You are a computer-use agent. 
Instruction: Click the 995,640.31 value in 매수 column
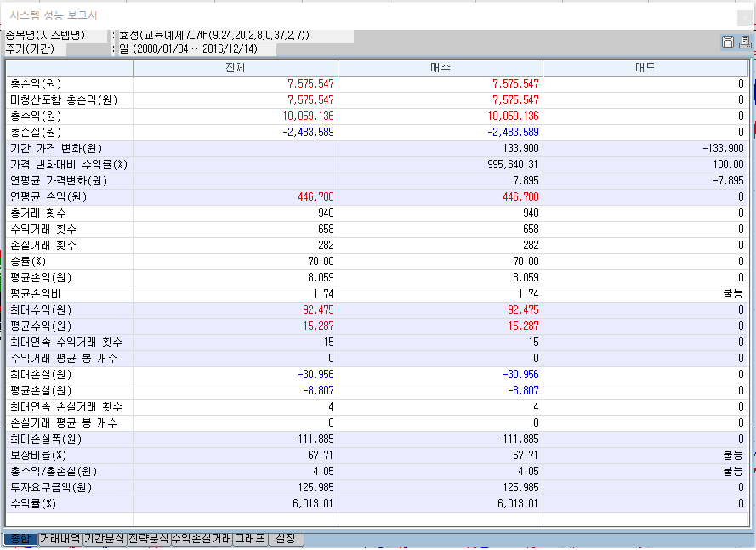509,165
